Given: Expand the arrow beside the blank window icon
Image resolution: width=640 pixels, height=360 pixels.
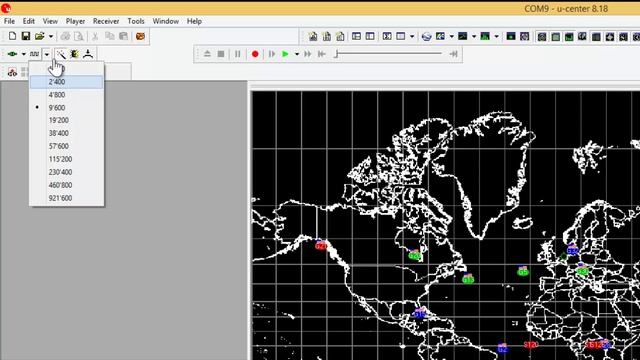Looking at the screenshot, I should point(412,37).
